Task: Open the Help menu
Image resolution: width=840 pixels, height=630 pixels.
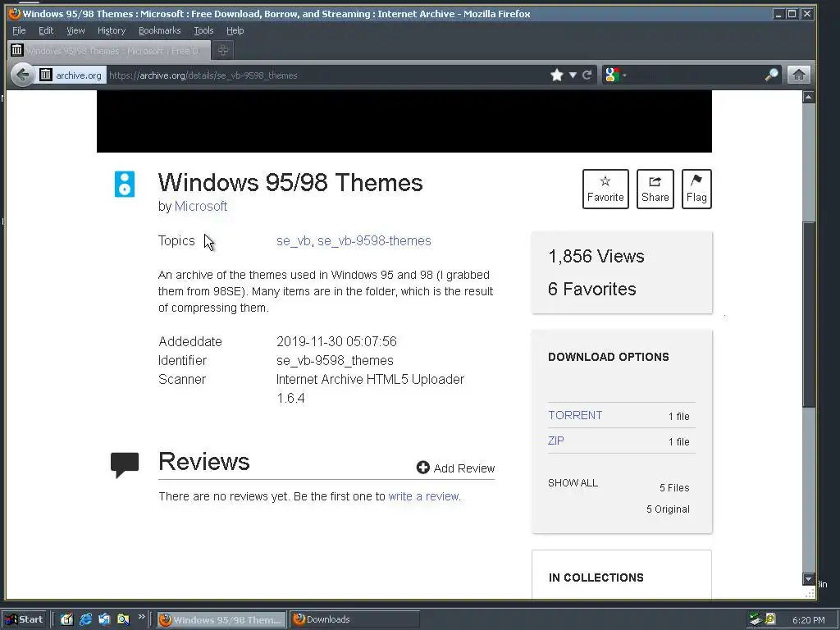Action: tap(235, 30)
